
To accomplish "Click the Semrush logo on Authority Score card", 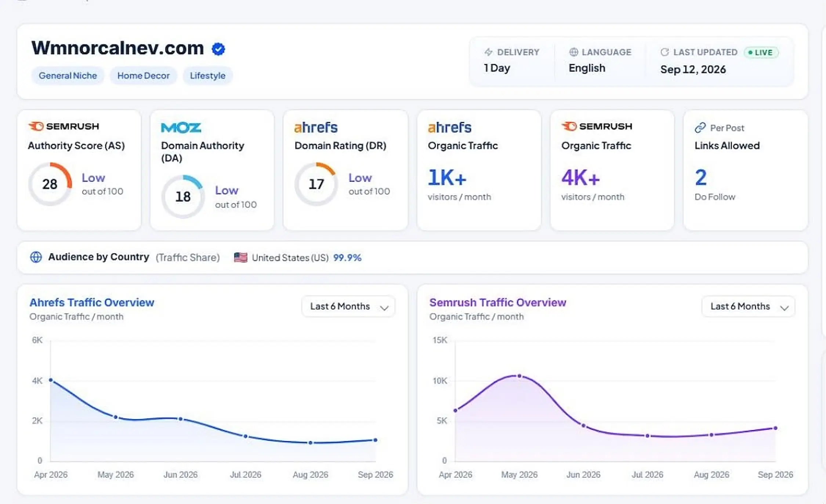I will [64, 126].
